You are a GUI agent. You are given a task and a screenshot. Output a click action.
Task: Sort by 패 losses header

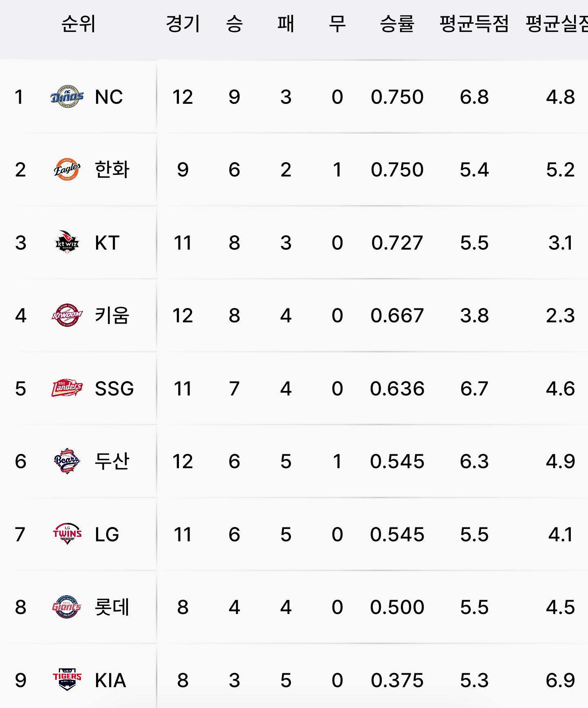point(286,24)
